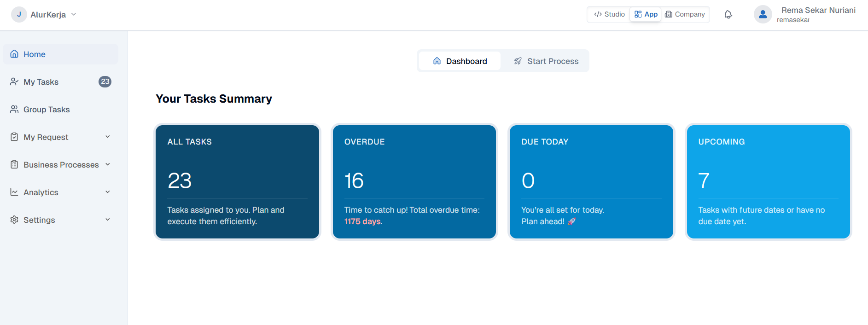Screen dimensions: 868x325
Task: Open the AlurKerja workspace dropdown arrow
Action: (74, 15)
